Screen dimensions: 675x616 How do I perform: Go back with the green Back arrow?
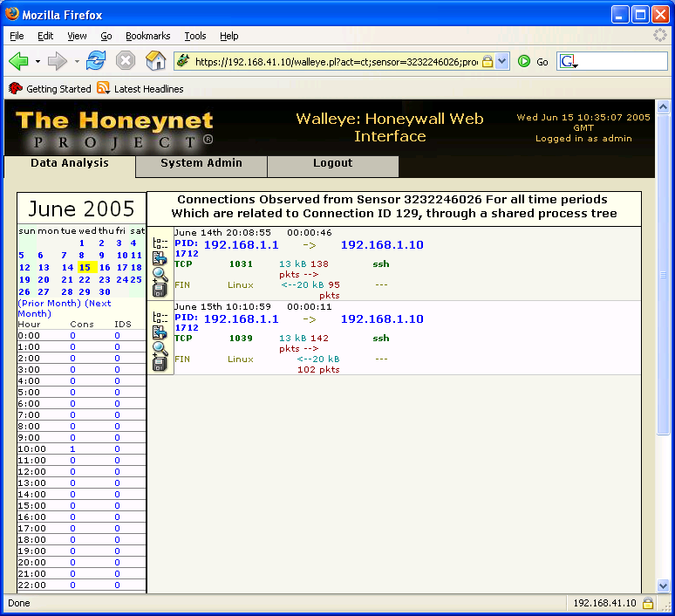18,61
